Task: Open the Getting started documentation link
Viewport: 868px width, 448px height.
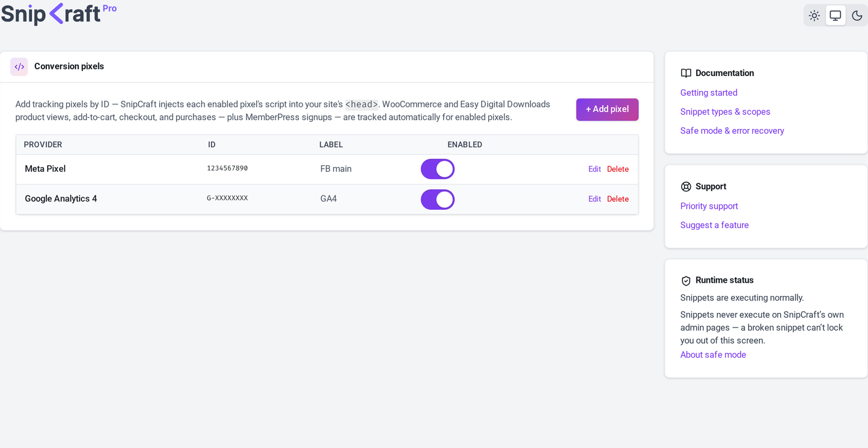Action: [709, 93]
